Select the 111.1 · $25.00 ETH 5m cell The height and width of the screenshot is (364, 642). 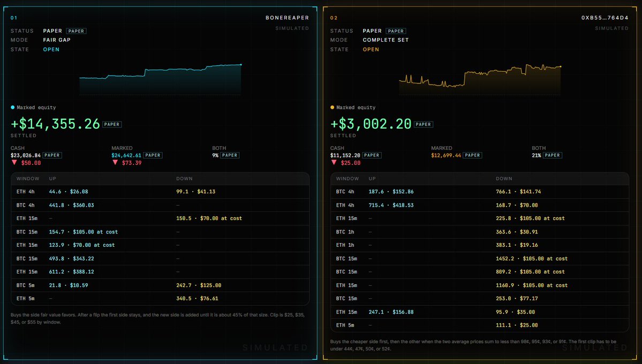tap(517, 325)
